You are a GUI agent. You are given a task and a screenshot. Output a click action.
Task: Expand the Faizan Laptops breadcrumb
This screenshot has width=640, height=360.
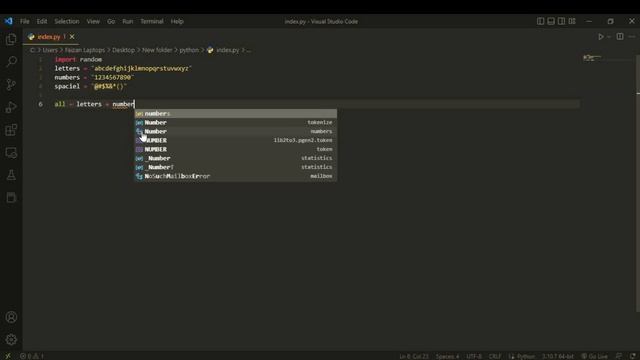tap(84, 50)
